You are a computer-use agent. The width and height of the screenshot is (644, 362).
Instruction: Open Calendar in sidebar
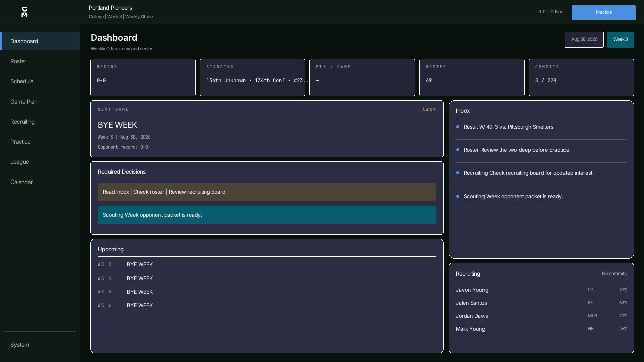coord(40,182)
